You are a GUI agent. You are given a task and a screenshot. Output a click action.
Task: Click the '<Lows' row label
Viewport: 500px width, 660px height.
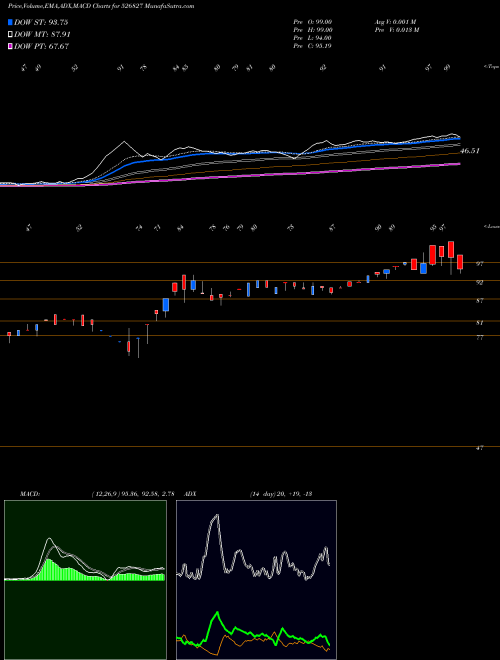click(491, 226)
